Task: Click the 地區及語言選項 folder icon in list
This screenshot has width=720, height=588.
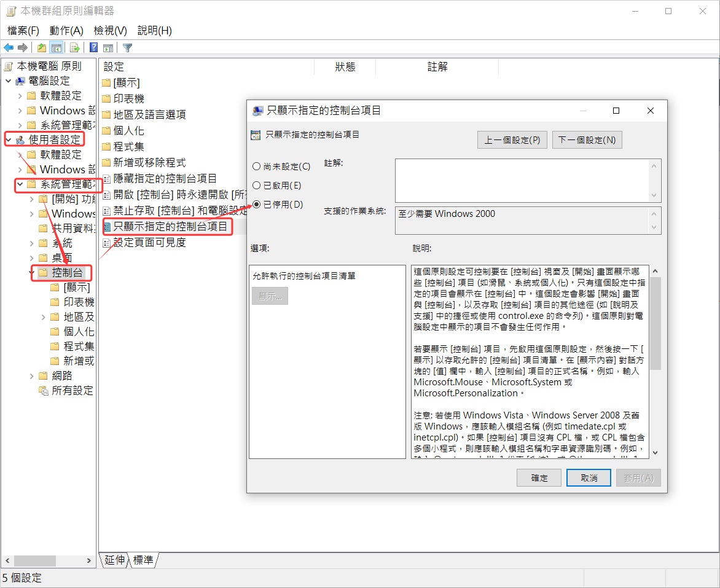Action: tap(106, 115)
